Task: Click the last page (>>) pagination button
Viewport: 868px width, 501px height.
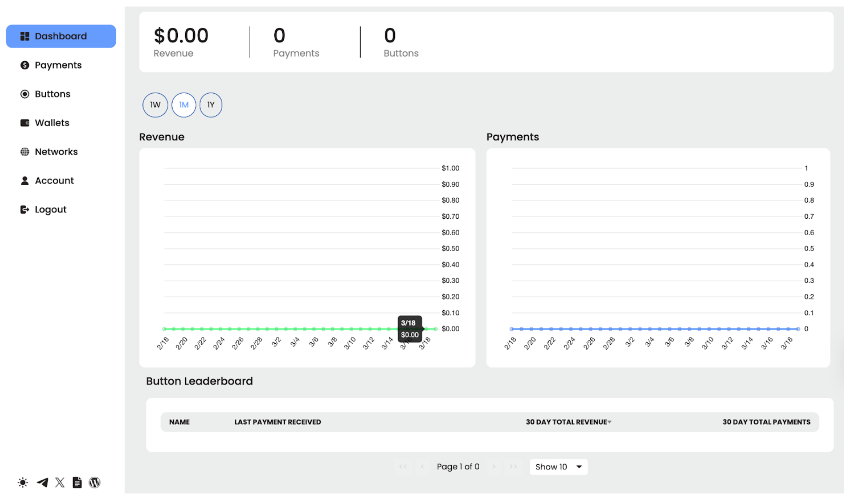Action: 513,466
